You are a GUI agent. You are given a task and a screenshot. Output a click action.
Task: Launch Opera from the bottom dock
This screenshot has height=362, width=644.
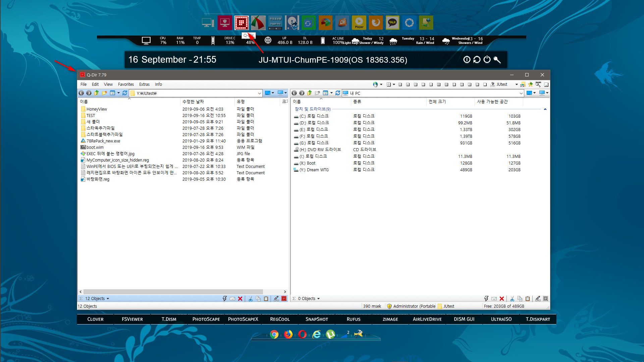(x=302, y=334)
